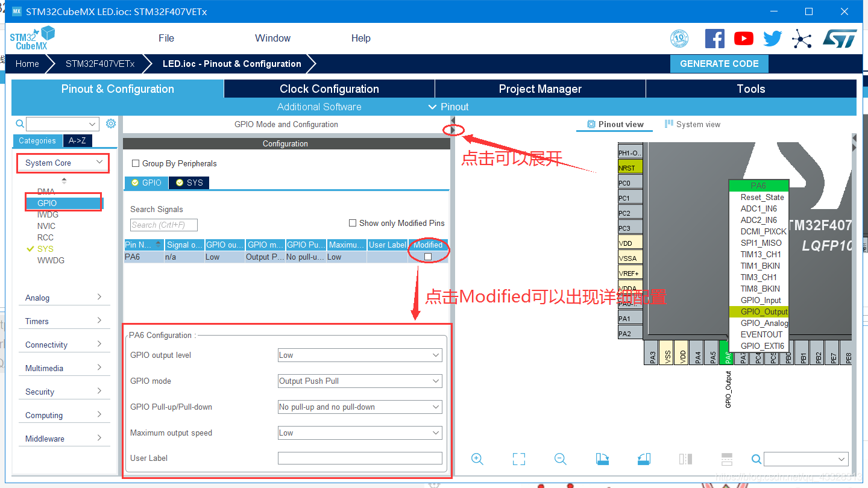Select pin PC2 on the chip

coord(630,213)
